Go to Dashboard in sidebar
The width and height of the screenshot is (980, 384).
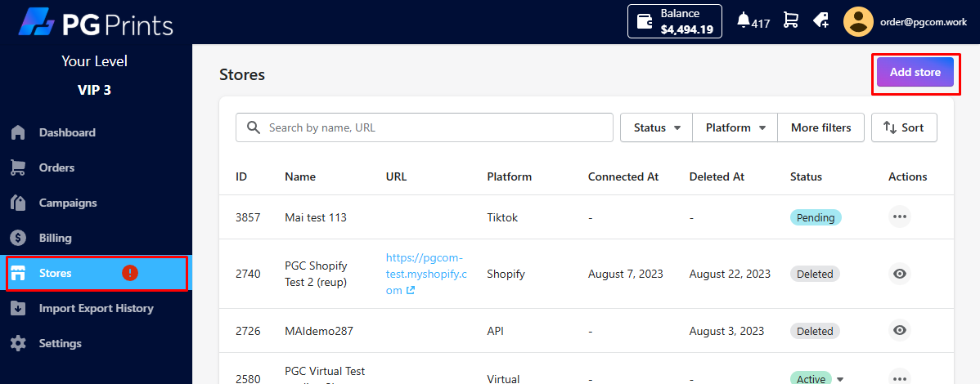[x=67, y=132]
